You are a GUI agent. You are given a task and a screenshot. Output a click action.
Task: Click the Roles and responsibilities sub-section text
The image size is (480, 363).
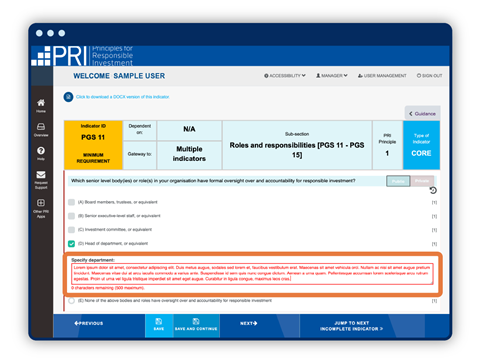click(297, 150)
